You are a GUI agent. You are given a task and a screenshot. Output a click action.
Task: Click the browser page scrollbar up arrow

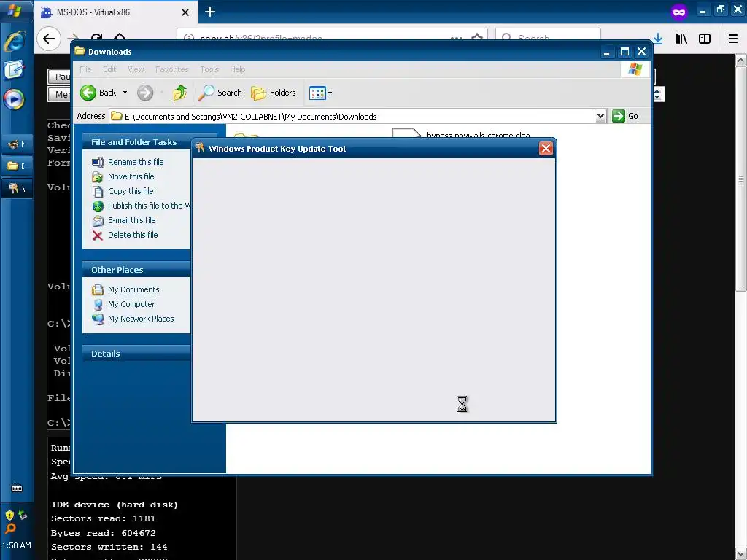pyautogui.click(x=741, y=60)
